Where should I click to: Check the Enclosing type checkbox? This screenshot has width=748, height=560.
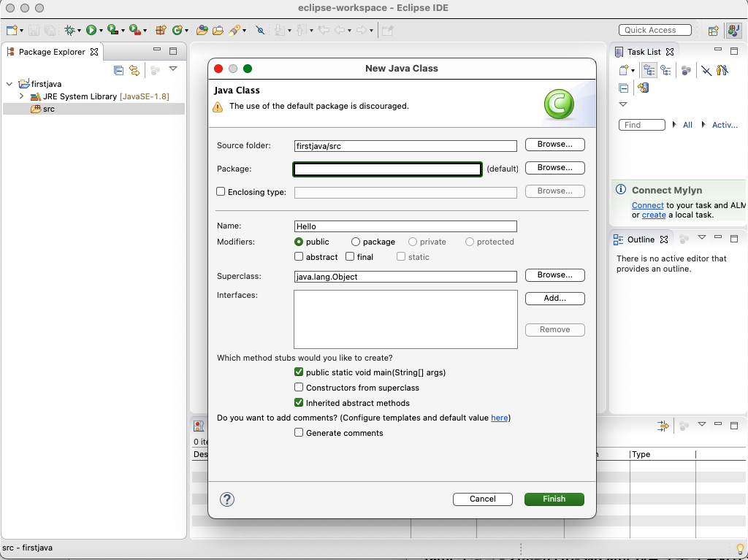(x=221, y=191)
